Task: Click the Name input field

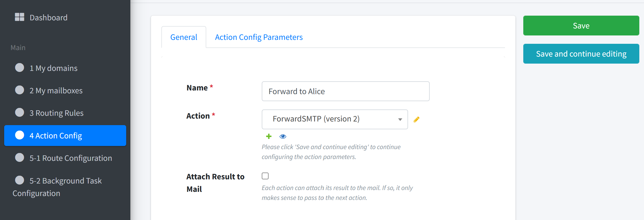Action: pyautogui.click(x=345, y=91)
